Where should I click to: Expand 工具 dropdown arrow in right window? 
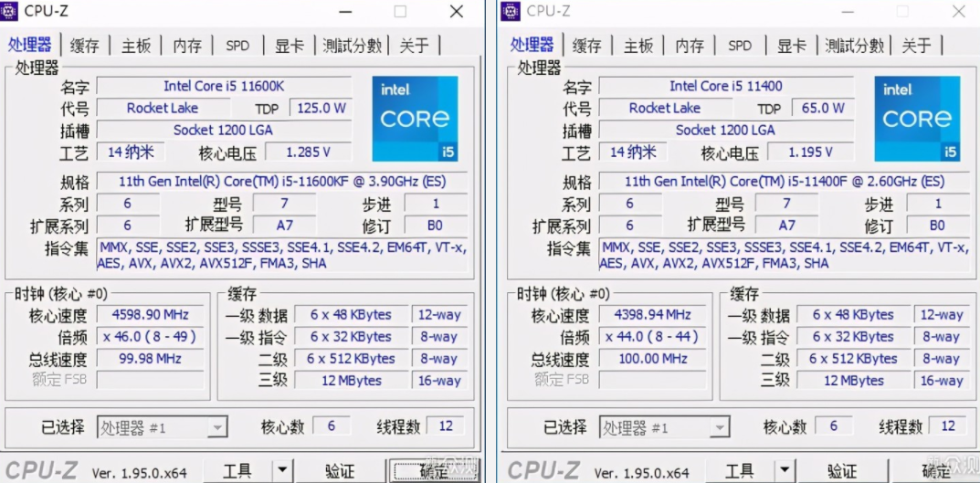click(785, 470)
